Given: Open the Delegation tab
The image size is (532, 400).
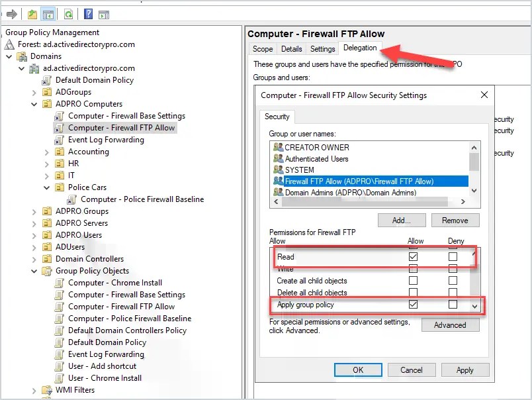Looking at the screenshot, I should click(360, 48).
